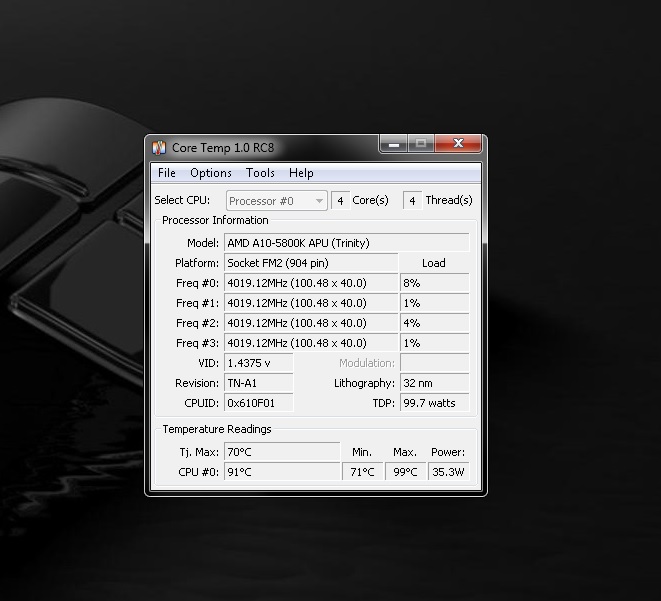Screen dimensions: 661x601
Task: Open the File menu
Action: (x=167, y=173)
